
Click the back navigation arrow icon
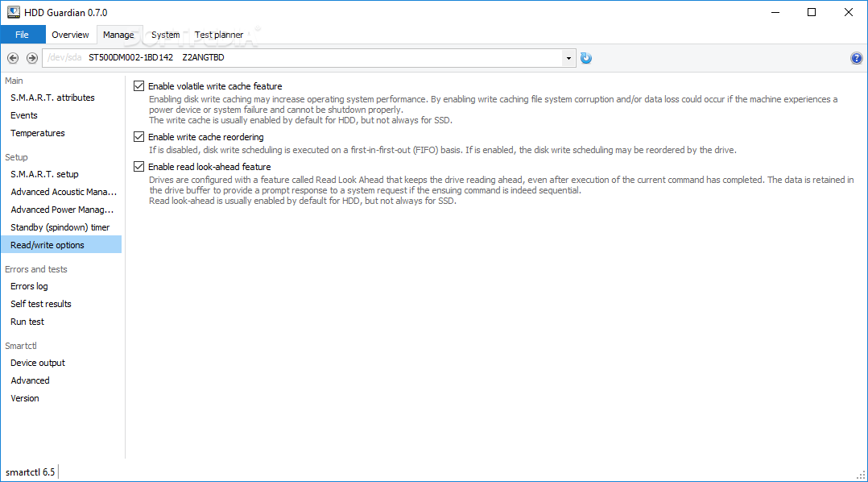click(13, 57)
